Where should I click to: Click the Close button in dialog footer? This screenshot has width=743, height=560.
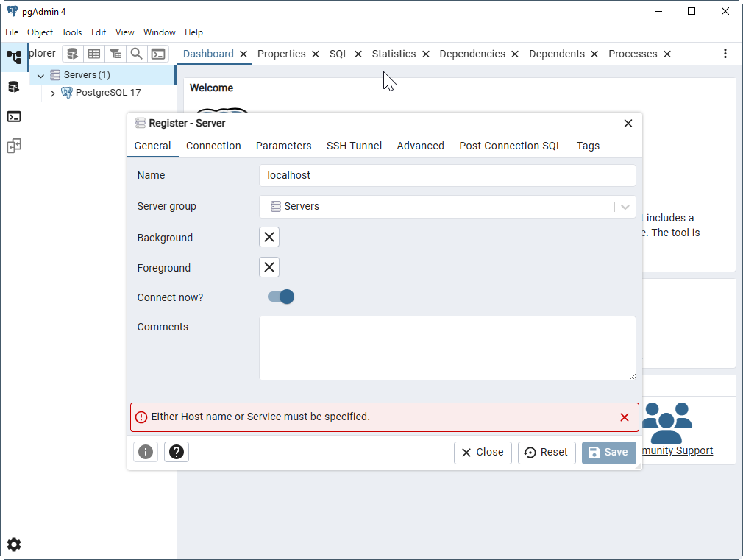[x=483, y=453]
